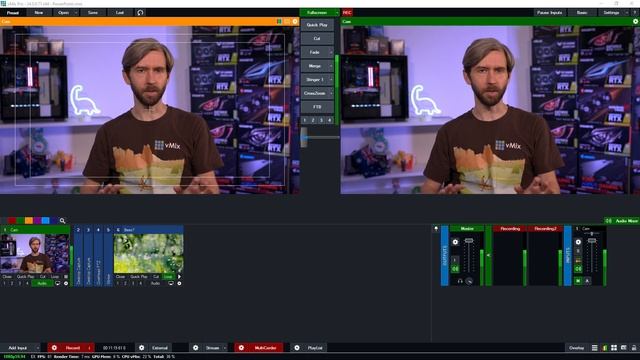Open Master audio settings gear
The width and height of the screenshot is (640, 360).
(455, 242)
